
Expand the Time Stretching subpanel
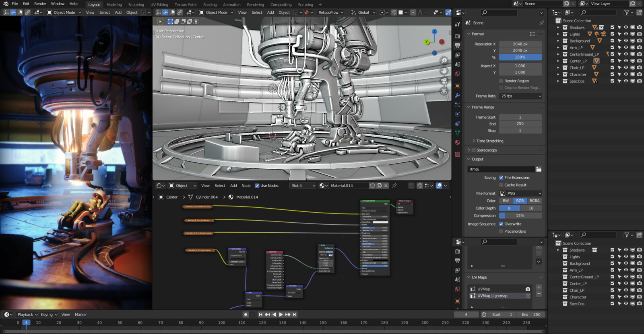[473, 141]
